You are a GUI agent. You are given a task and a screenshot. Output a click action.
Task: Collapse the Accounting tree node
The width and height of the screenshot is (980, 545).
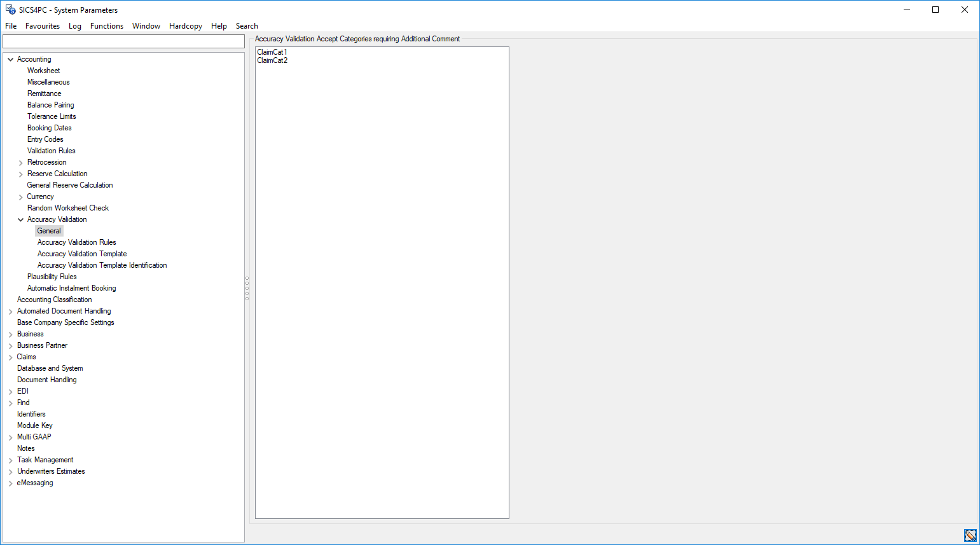coord(10,59)
